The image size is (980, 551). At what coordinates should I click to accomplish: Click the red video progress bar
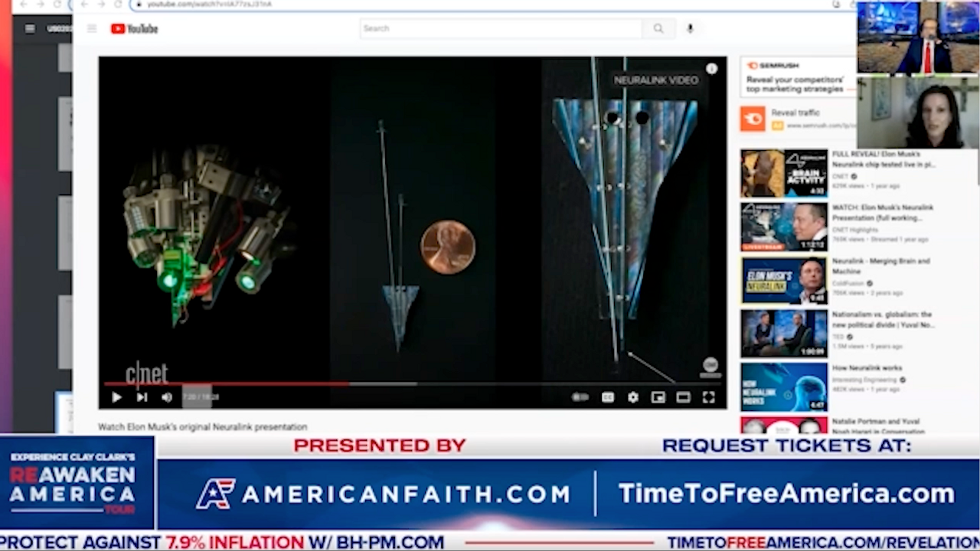(230, 383)
